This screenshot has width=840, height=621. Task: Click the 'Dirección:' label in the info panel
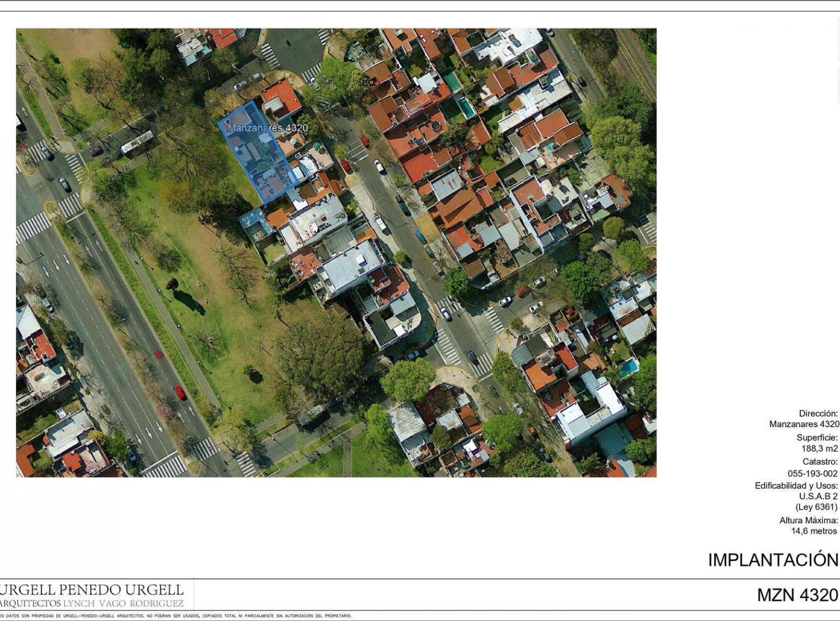pos(818,413)
